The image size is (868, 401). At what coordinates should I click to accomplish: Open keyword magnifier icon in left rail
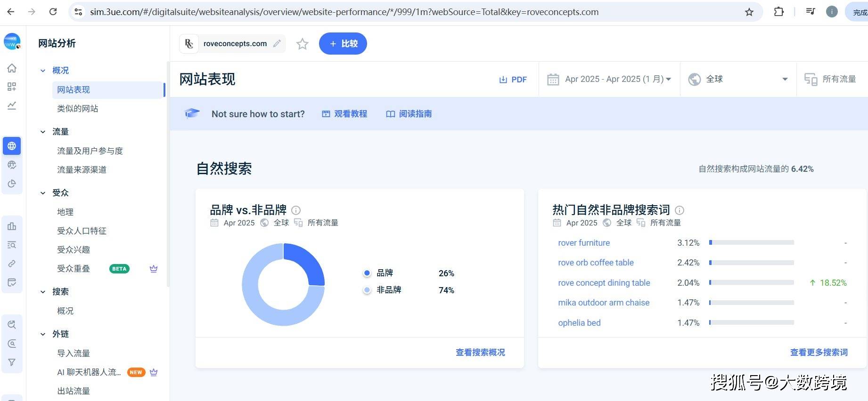pos(12,325)
